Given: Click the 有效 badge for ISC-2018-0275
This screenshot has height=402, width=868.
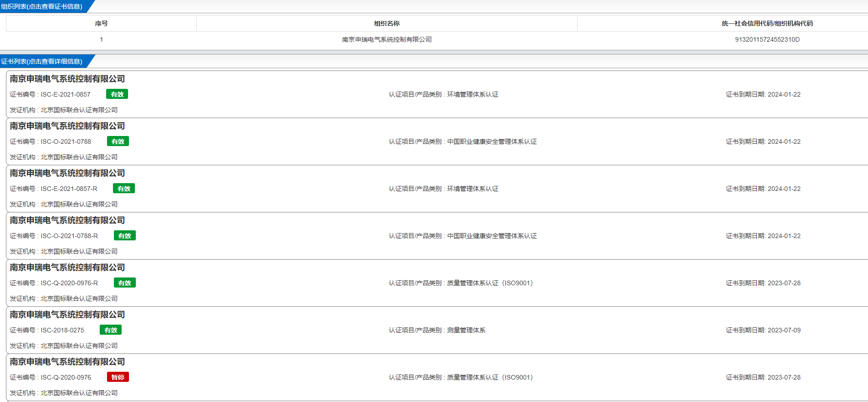Looking at the screenshot, I should (x=111, y=330).
